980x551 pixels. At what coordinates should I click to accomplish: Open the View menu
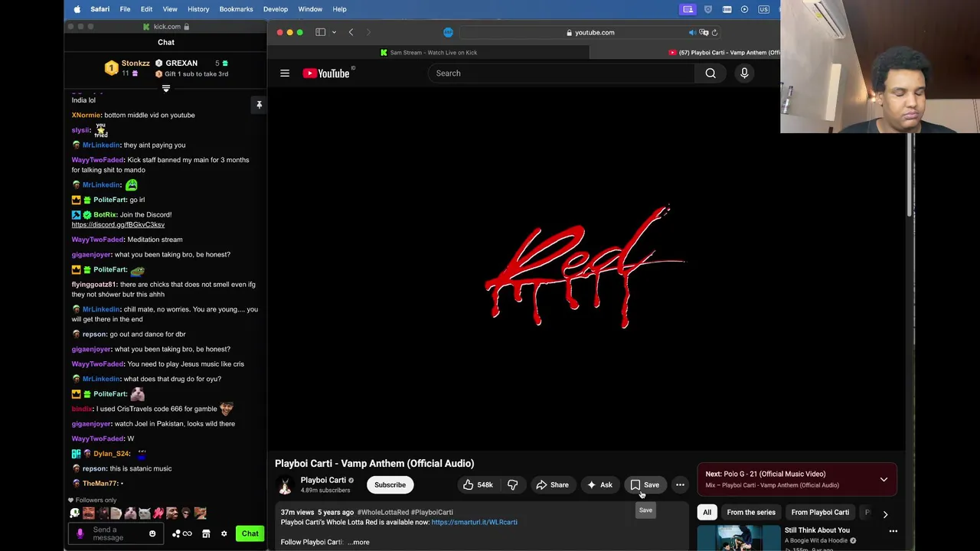(170, 9)
